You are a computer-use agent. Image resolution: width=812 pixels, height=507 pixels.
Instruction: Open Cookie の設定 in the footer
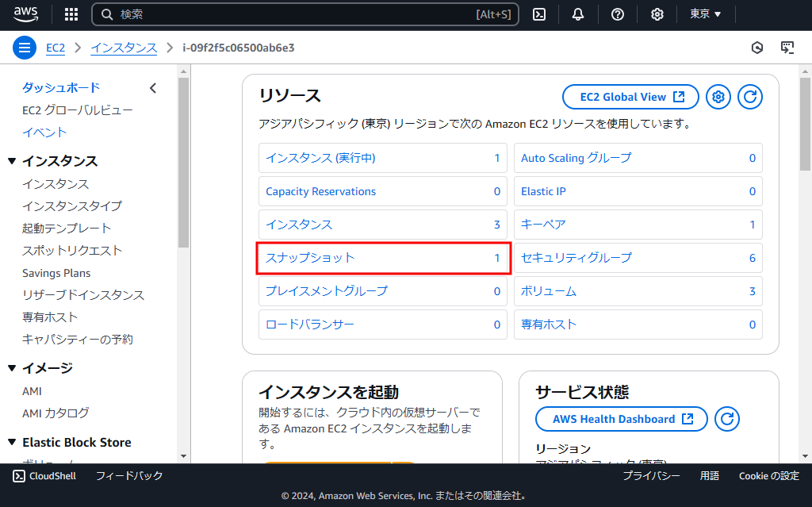point(769,476)
